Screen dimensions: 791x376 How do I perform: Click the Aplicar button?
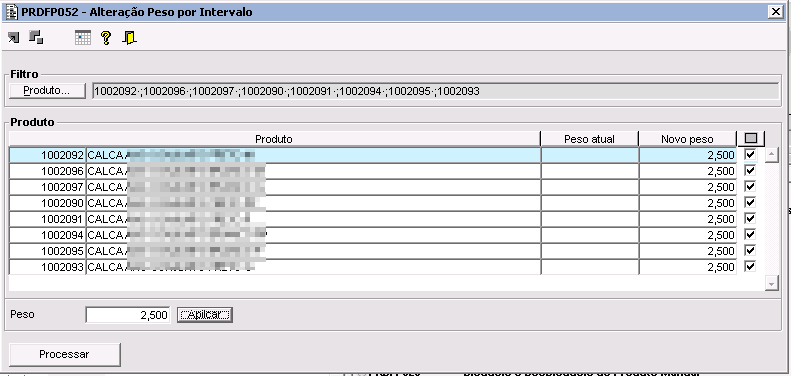(x=205, y=314)
